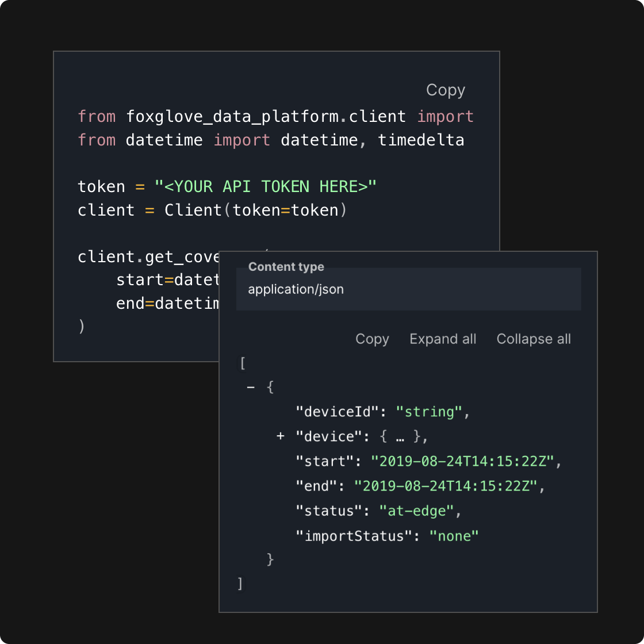The image size is (644, 644).
Task: Collapse the first JSON object with the minus toggle
Action: 251,386
